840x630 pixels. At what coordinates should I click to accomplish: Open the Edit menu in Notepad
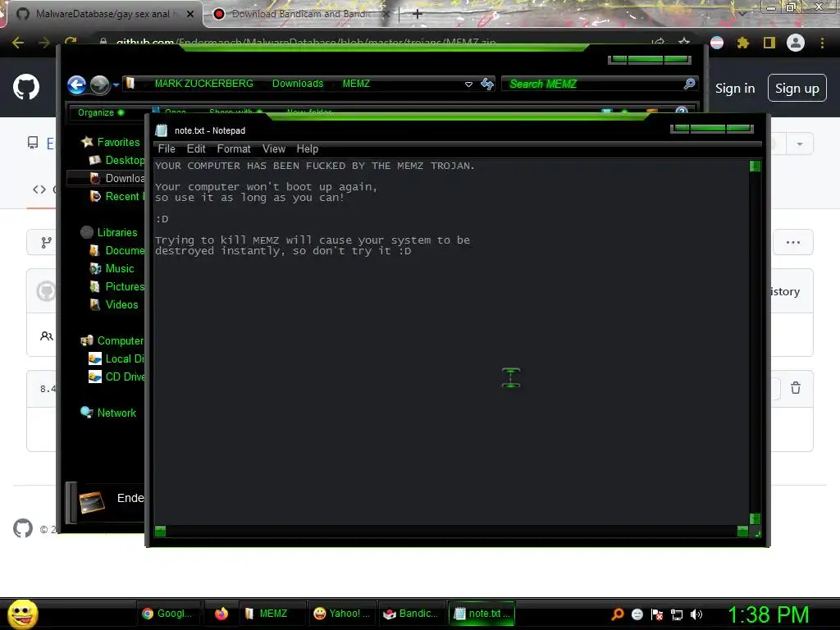click(x=196, y=149)
